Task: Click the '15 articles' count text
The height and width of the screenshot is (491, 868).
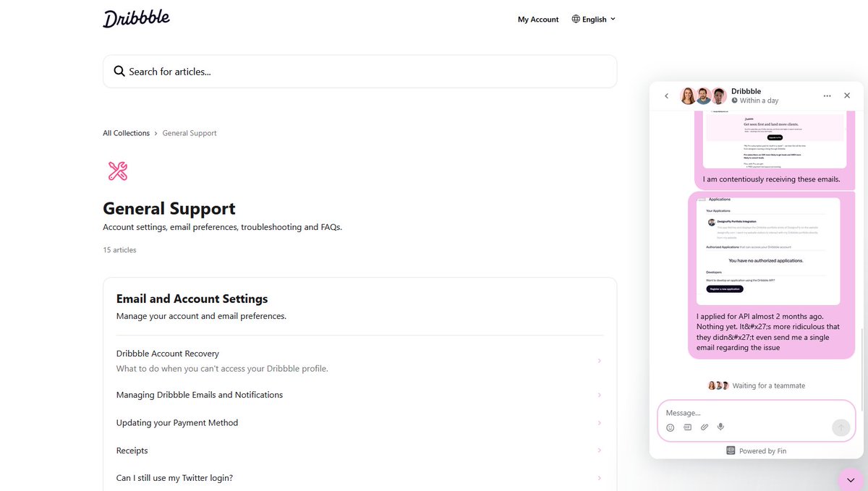Action: pos(119,250)
